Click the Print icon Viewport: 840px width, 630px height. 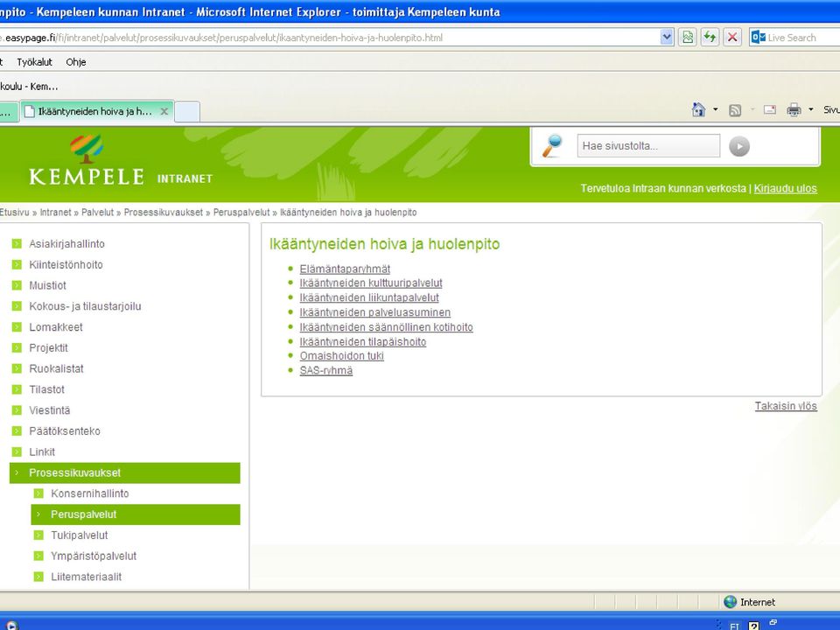click(x=794, y=110)
